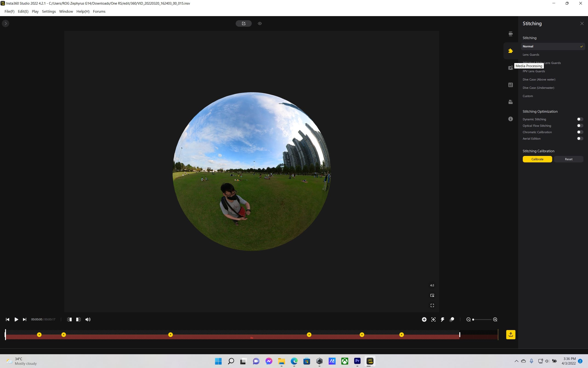
Task: Mute audio with the speaker icon
Action: click(88, 319)
